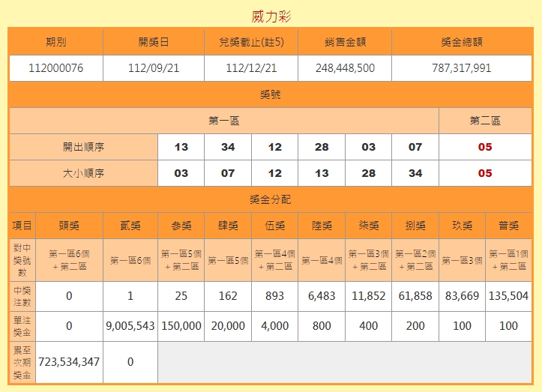
Task: Click winner count 162
Action: pyautogui.click(x=228, y=296)
